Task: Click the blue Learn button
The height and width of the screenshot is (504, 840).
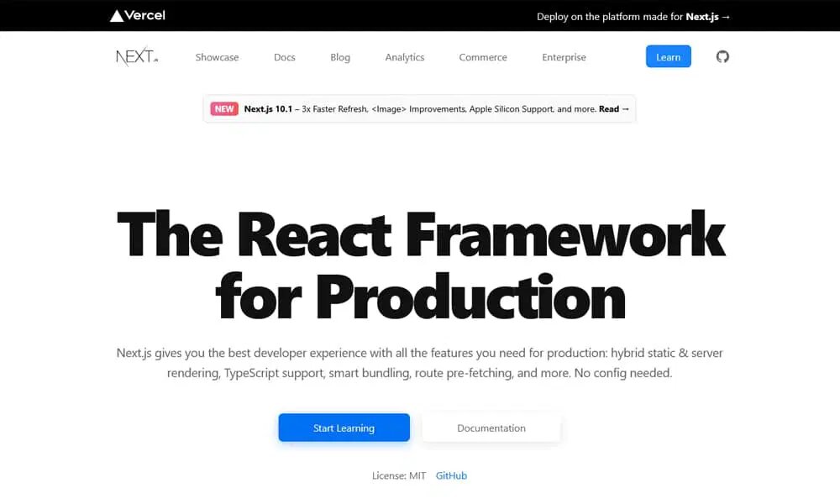Action: 668,56
